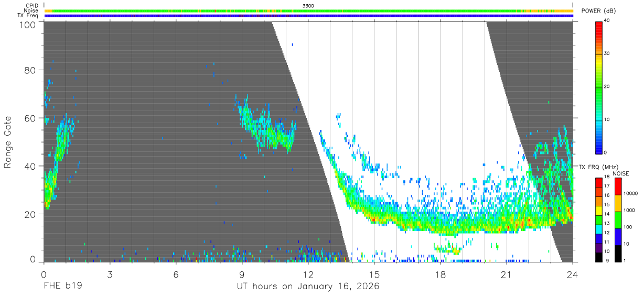The height and width of the screenshot is (297, 644).
Task: Click the Noise color strip
Action: [308, 10]
